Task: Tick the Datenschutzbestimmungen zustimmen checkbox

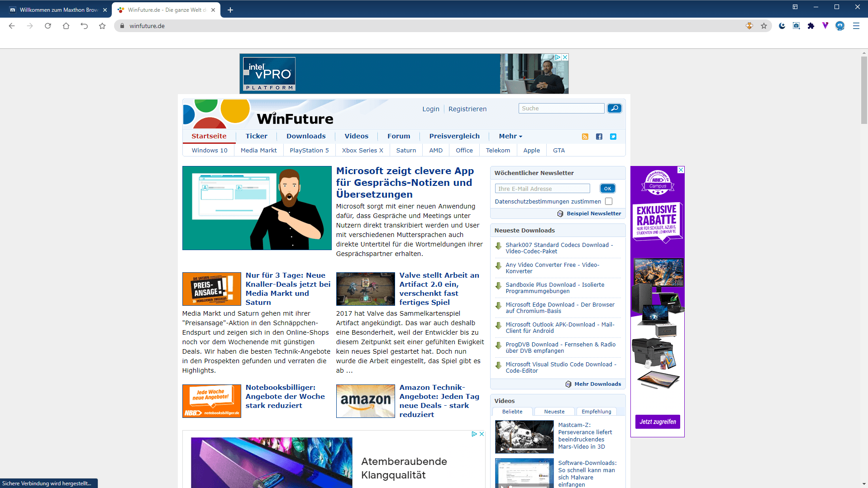Action: pos(609,201)
